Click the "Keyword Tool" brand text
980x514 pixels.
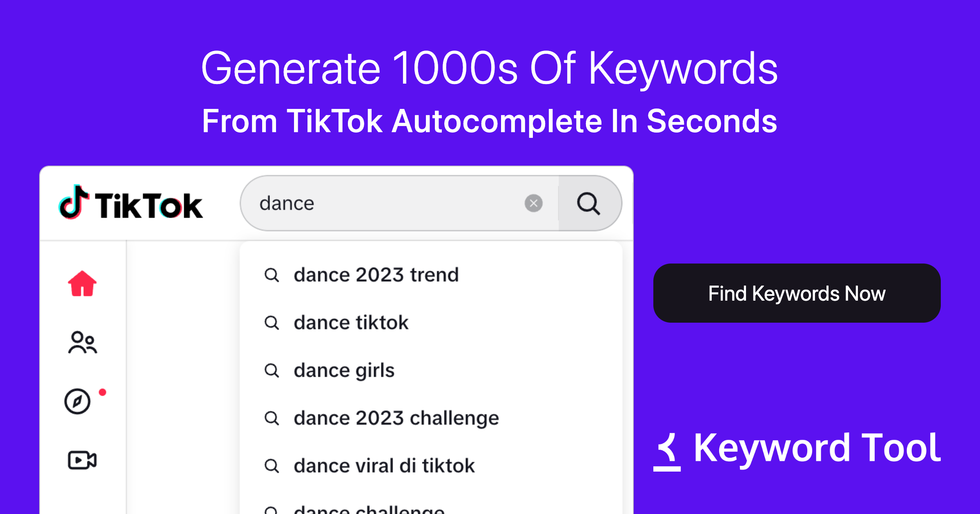coord(817,448)
